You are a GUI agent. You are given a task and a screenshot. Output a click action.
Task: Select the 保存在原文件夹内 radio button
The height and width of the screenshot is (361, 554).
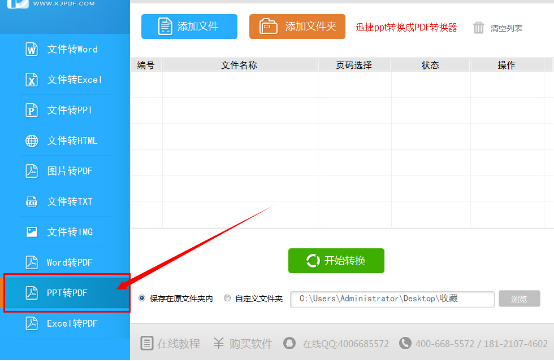[142, 298]
